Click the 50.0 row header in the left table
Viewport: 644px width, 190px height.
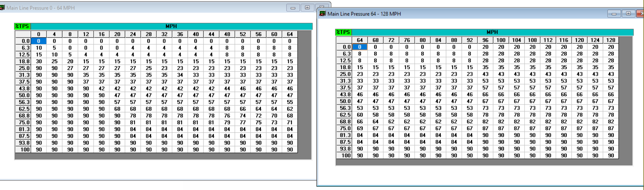point(23,95)
